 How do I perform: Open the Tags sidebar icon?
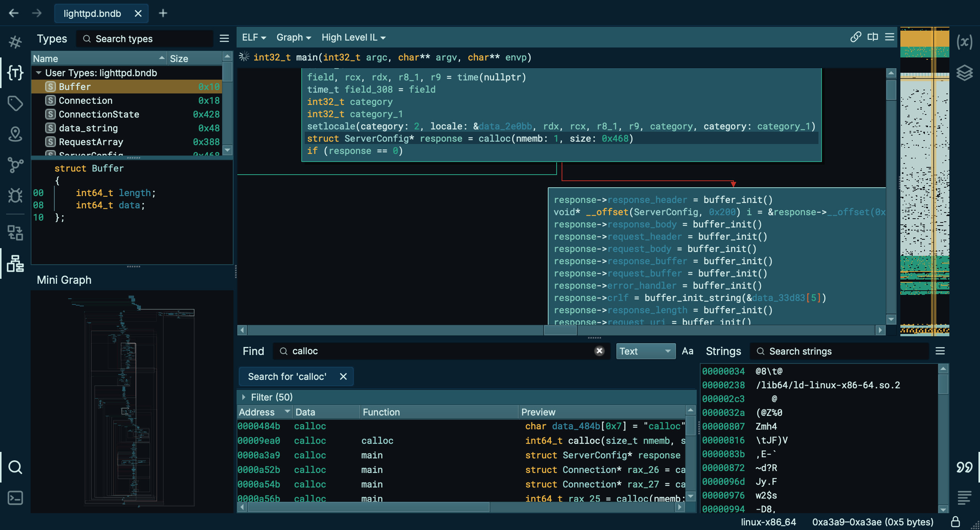[15, 103]
